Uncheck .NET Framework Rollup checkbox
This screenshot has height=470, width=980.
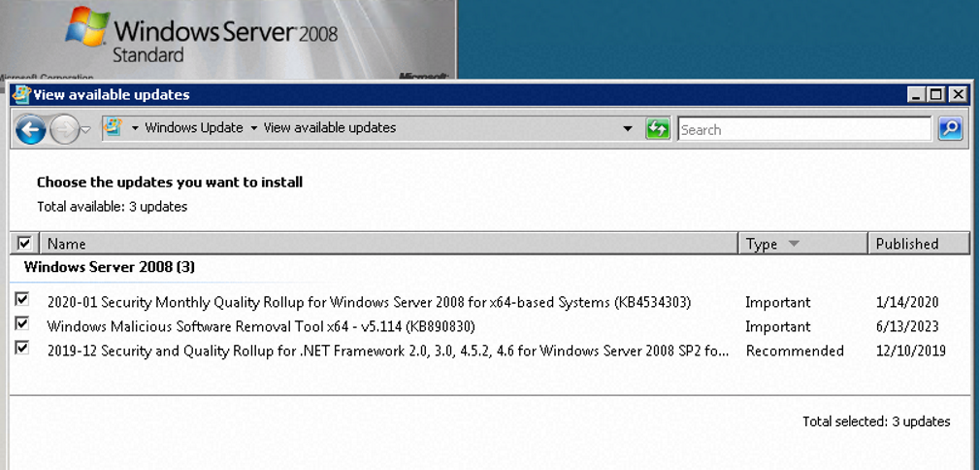(22, 348)
